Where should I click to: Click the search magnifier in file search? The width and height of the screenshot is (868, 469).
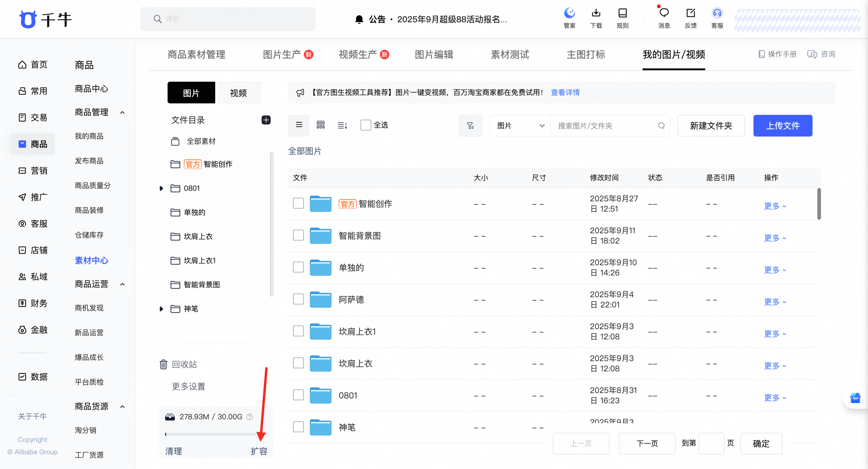[661, 126]
